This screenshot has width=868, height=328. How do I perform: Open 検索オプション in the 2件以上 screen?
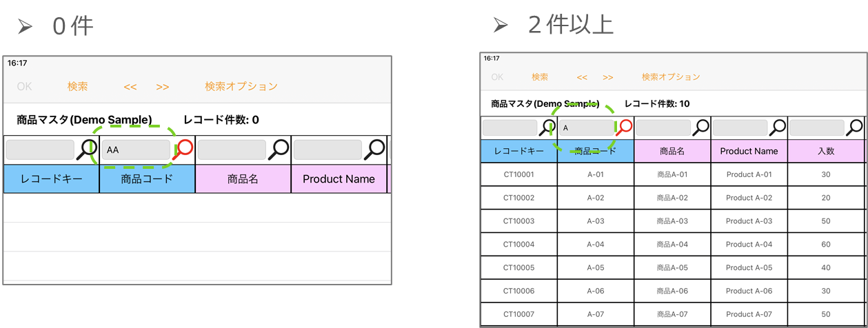(x=670, y=77)
